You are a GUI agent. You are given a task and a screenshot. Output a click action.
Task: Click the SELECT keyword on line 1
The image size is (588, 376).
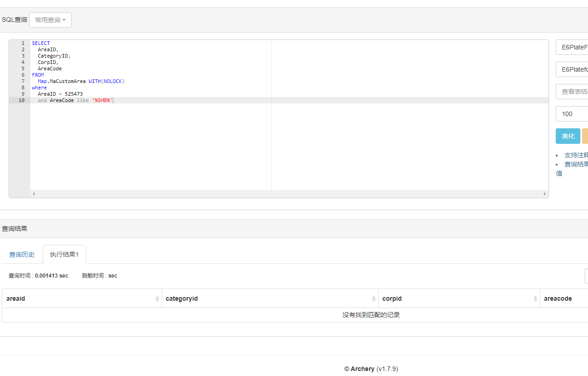[x=41, y=43]
